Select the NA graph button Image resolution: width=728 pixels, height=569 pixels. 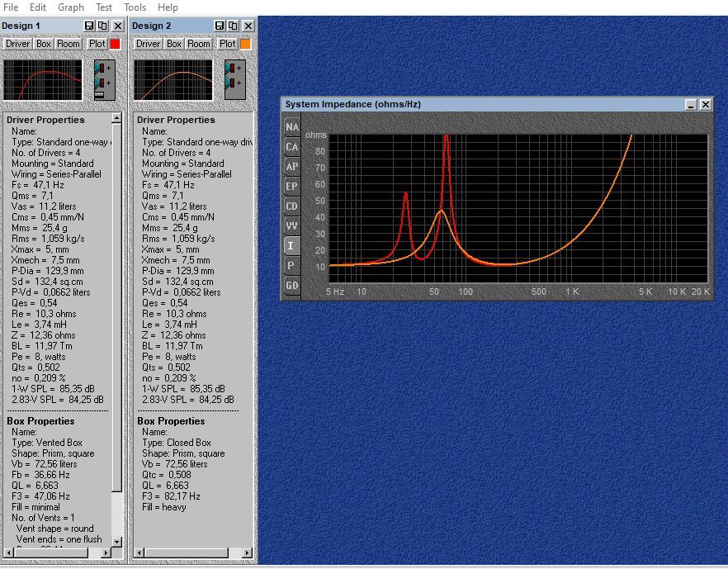coord(291,127)
